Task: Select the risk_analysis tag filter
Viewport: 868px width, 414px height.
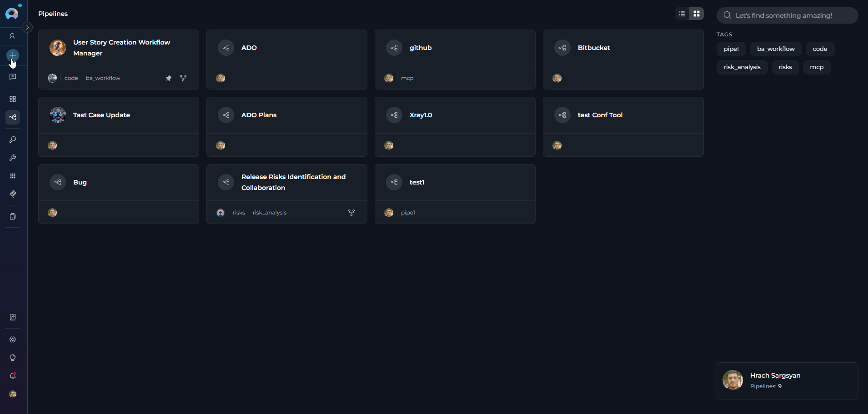Action: [x=742, y=67]
